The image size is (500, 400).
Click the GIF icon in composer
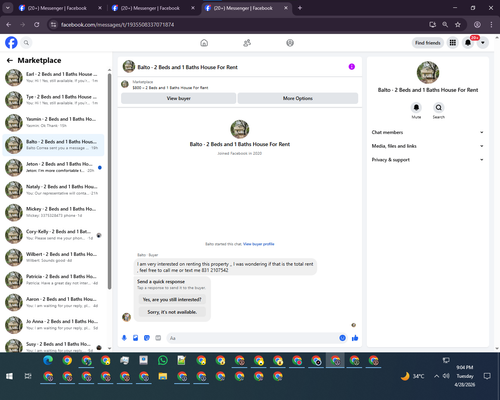point(158,338)
